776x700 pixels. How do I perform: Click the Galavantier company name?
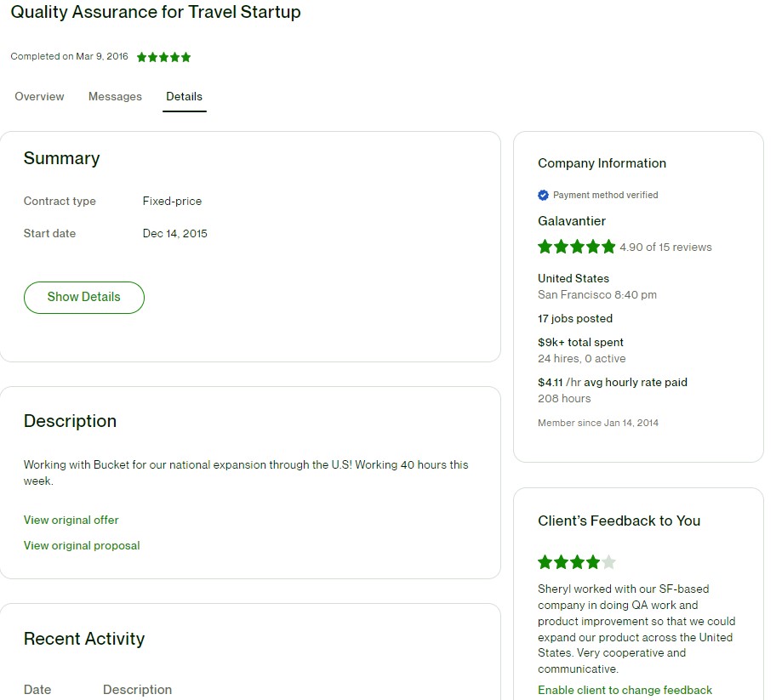(572, 221)
